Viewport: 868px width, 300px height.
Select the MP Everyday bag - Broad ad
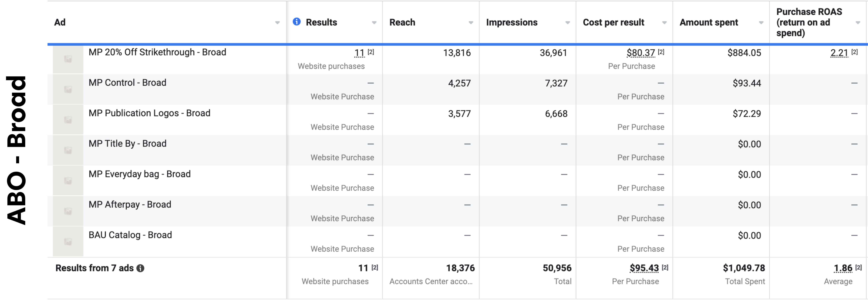point(140,174)
